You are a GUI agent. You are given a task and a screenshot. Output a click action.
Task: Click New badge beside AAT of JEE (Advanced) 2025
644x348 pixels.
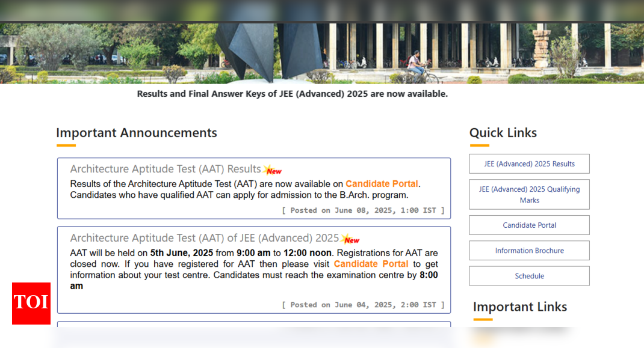point(350,239)
